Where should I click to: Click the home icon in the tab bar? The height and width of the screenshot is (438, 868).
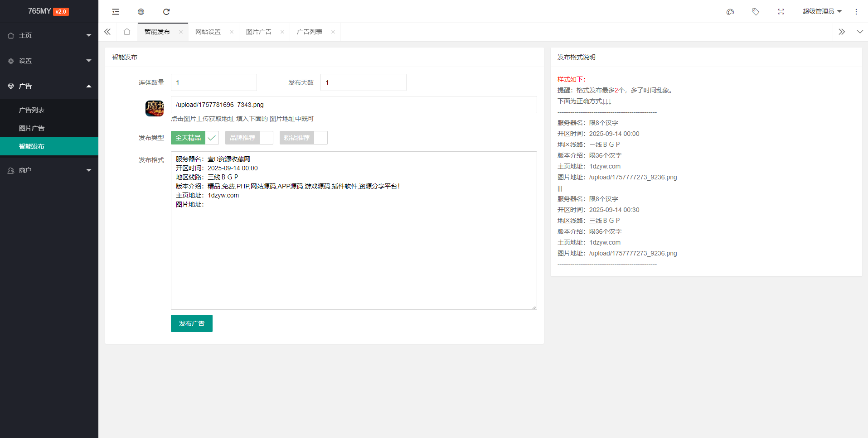click(127, 32)
